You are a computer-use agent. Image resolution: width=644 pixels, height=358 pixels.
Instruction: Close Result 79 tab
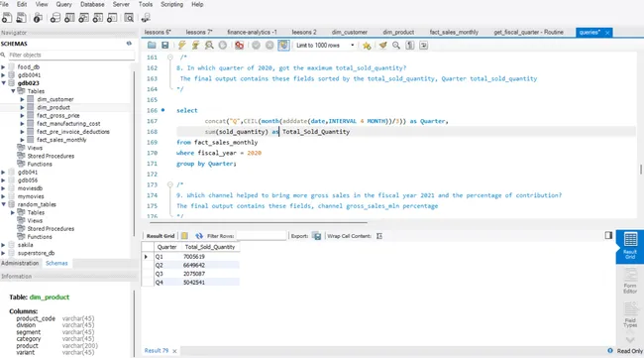tap(174, 351)
